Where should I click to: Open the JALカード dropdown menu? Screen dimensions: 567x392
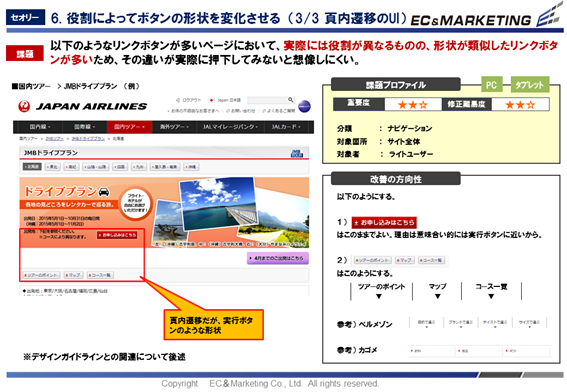coord(286,127)
